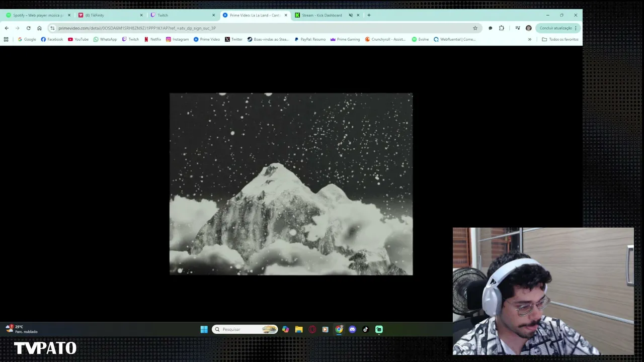Screen dimensions: 644x362
Task: Close the Twitch tab
Action: tap(213, 15)
